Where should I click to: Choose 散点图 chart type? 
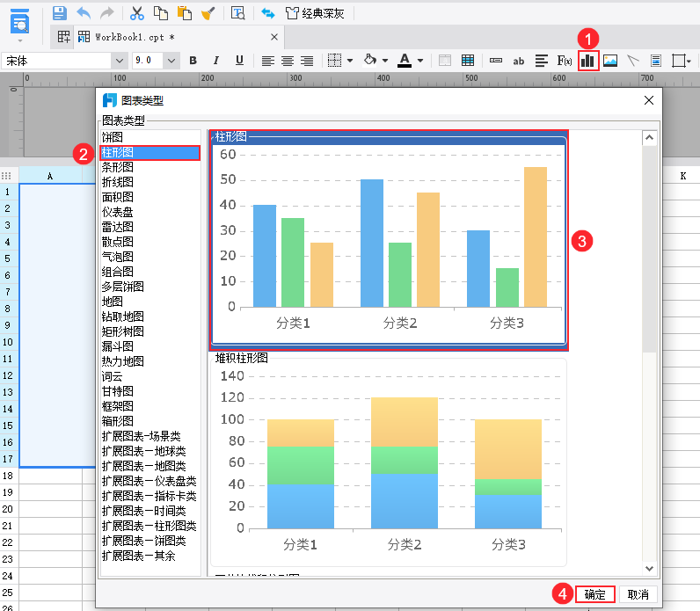[150, 242]
